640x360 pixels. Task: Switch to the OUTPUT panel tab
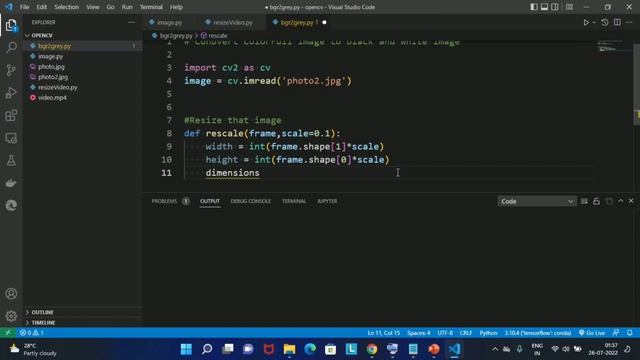pyautogui.click(x=210, y=201)
